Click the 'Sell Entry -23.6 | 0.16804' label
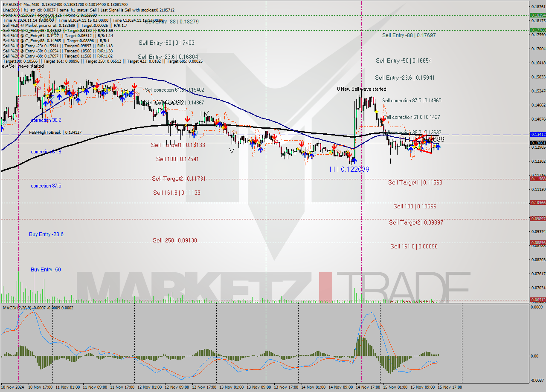The image size is (546, 392). (168, 57)
